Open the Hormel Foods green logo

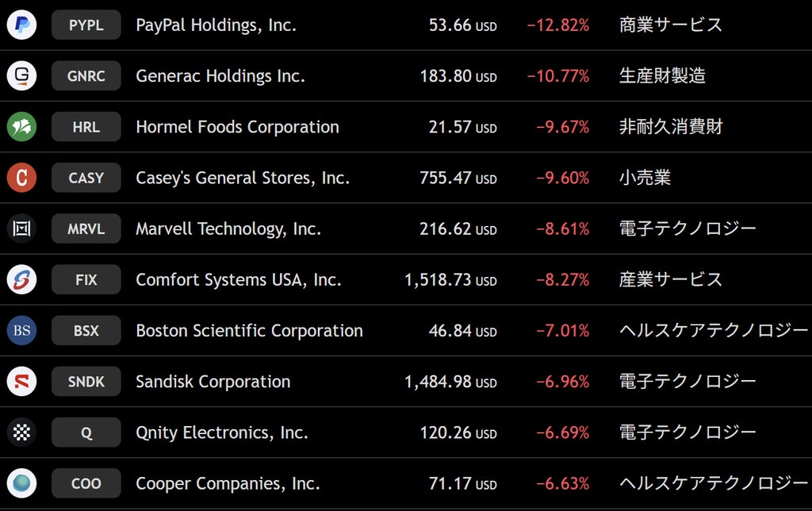[x=21, y=126]
